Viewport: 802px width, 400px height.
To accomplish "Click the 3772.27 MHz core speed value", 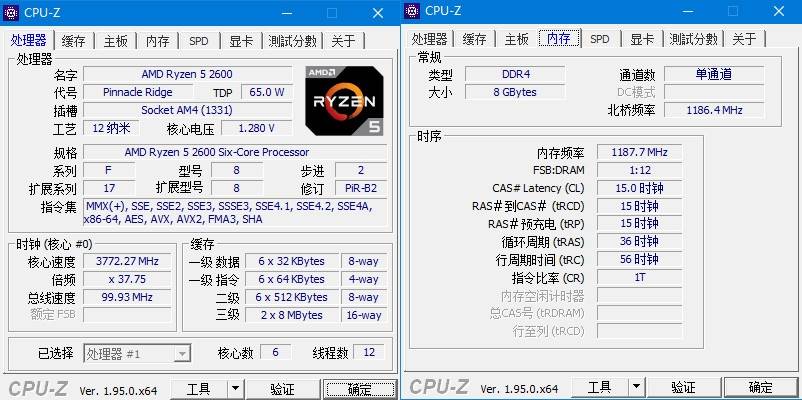I will point(127,261).
